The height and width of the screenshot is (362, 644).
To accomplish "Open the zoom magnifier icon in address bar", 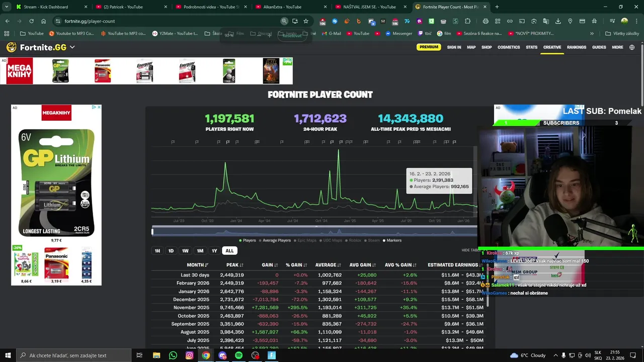I will point(284,21).
